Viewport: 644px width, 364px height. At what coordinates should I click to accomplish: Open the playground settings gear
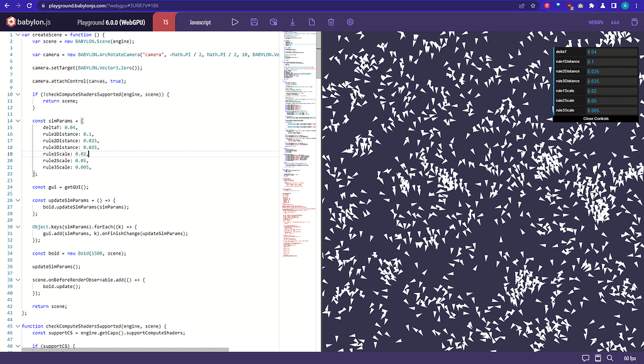[x=350, y=21]
